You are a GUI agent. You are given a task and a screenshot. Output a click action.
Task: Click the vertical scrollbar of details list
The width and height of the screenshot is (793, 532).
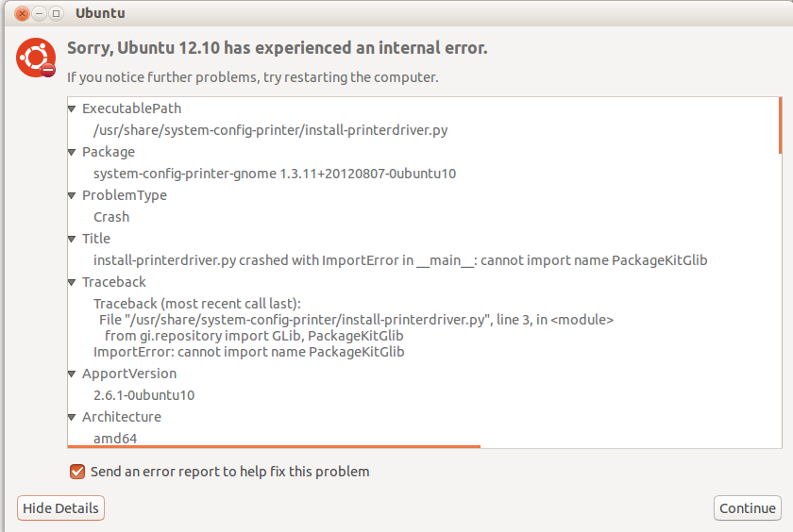click(780, 125)
